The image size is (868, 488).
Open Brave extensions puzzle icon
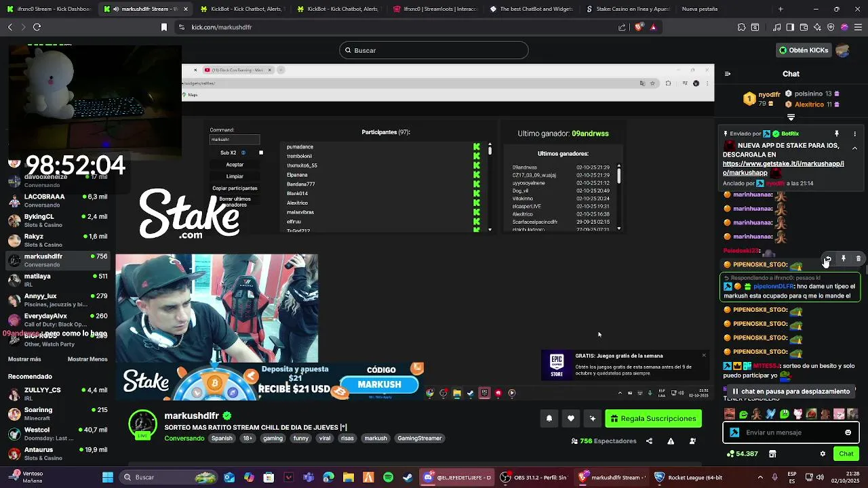(x=741, y=27)
